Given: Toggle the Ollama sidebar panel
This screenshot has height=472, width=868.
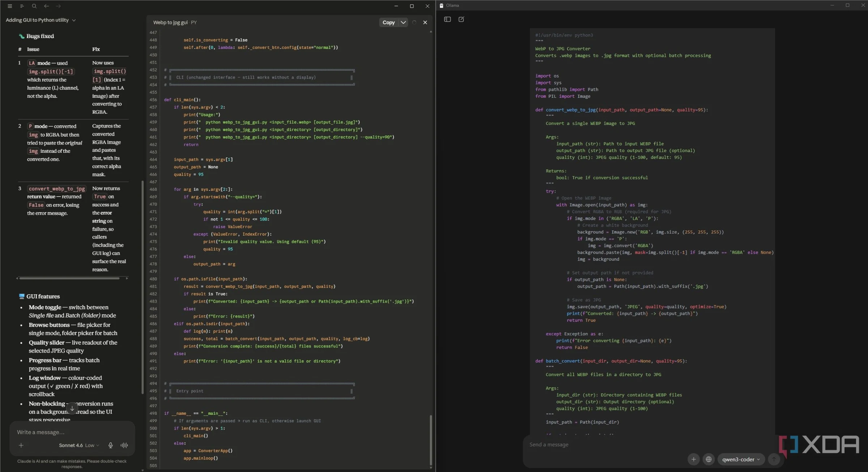Looking at the screenshot, I should (x=447, y=19).
